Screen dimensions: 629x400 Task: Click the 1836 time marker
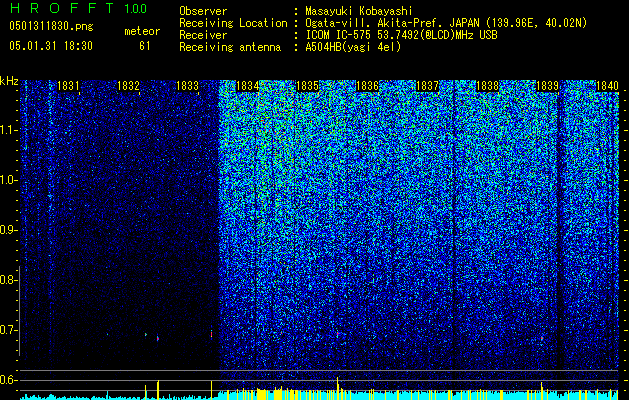(x=367, y=86)
